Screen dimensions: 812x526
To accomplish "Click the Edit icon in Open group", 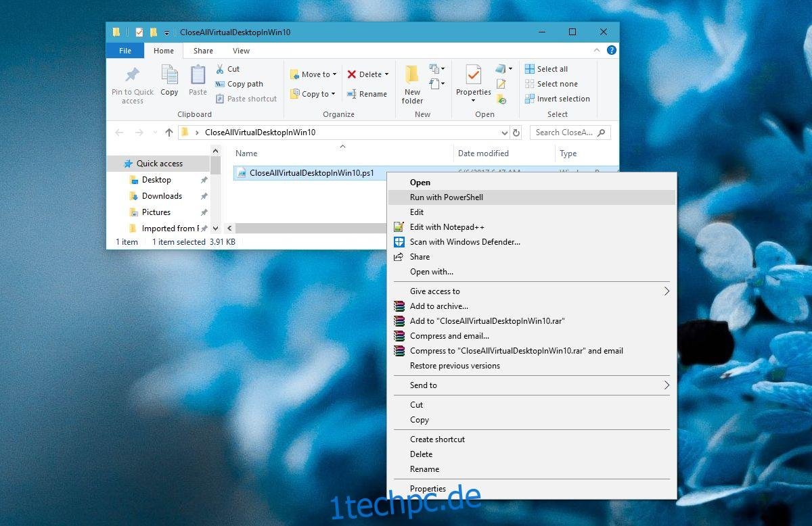I will (501, 84).
